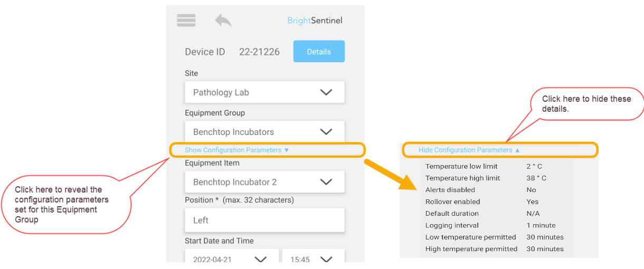Click the back arrow icon
This screenshot has width=644, height=269.
coord(223,20)
